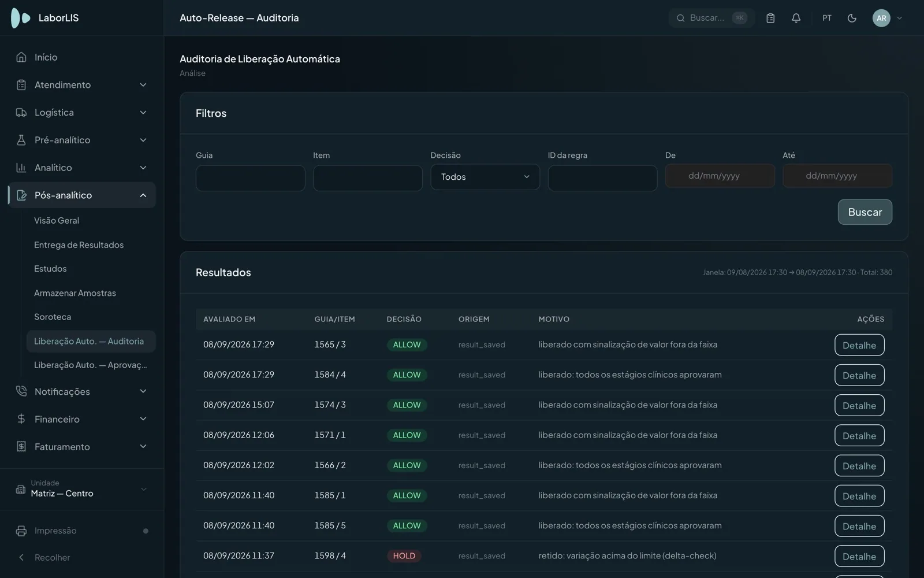Click the Pré-analítico flask icon
This screenshot has width=924, height=578.
21,140
